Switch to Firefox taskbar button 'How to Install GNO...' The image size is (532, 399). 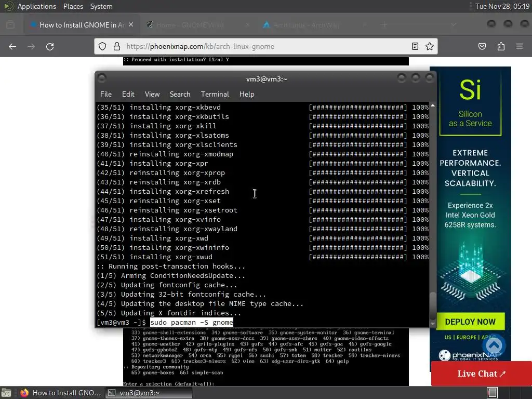(61, 393)
